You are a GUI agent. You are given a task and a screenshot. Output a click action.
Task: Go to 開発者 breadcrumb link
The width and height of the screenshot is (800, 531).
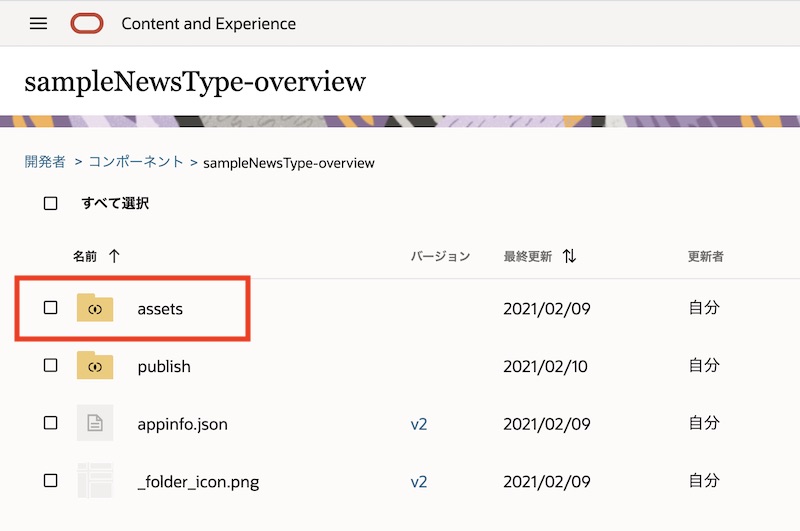pyautogui.click(x=45, y=161)
